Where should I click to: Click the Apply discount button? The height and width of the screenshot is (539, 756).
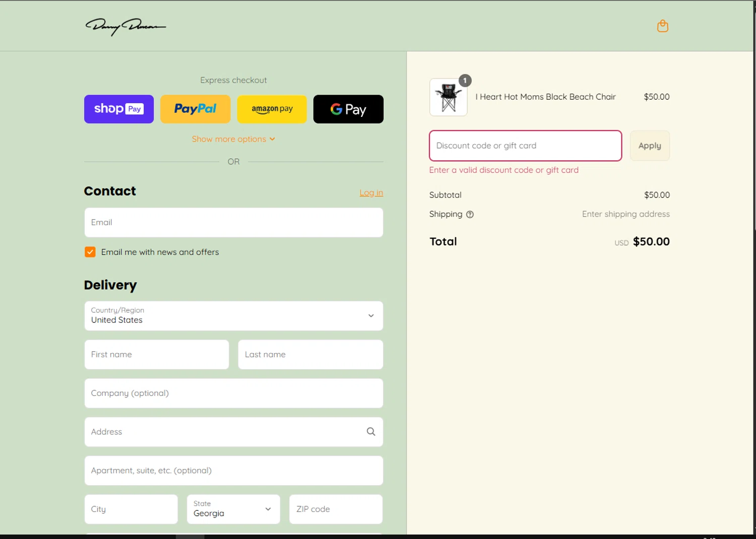coord(650,146)
